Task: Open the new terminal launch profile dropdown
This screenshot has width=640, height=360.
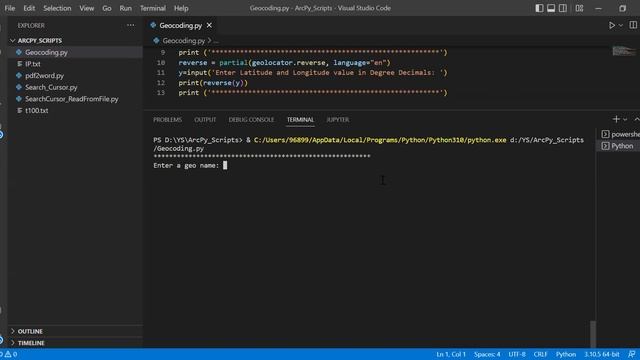Action: [x=625, y=120]
